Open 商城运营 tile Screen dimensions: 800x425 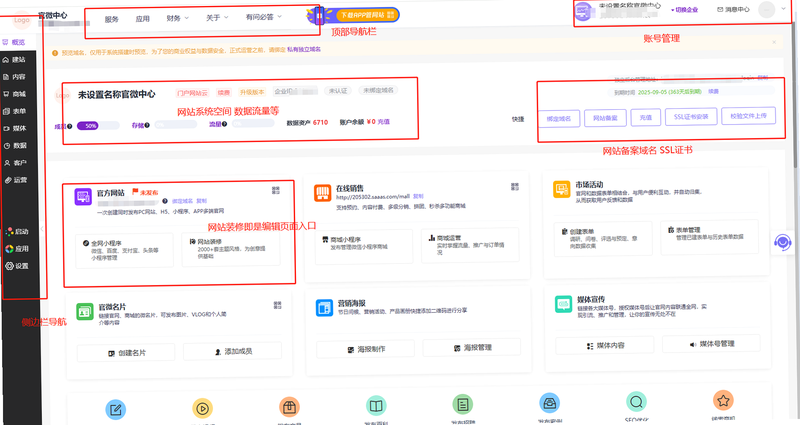[x=470, y=245]
